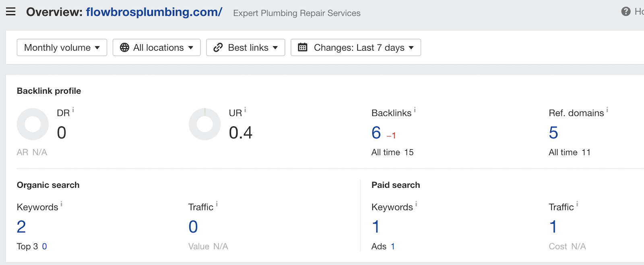Click the Backlinks All time 15 text

(x=392, y=152)
